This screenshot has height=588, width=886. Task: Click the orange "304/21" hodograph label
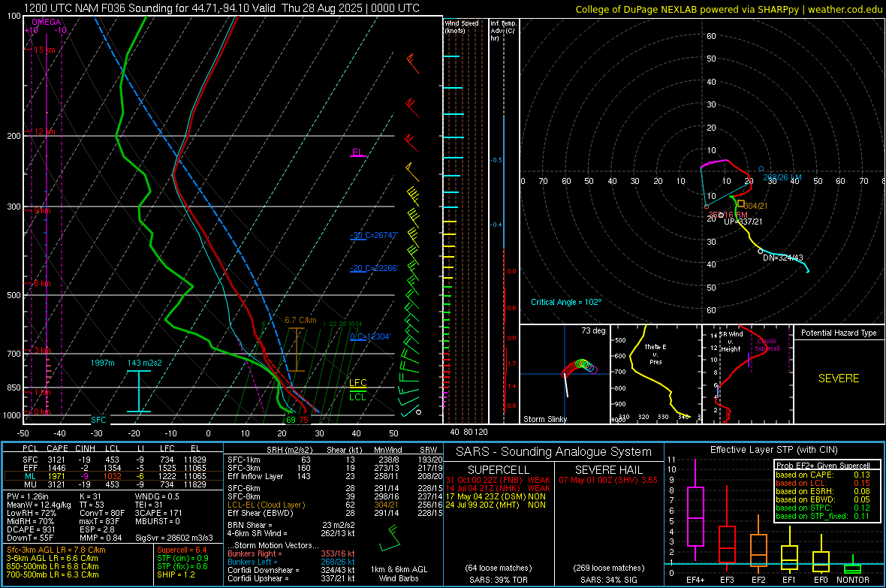(x=755, y=206)
